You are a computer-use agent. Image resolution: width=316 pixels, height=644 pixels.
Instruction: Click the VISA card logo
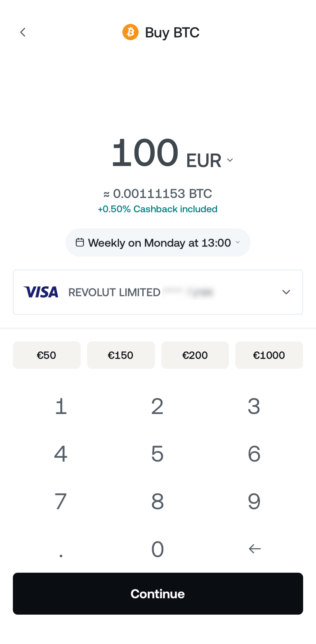coord(41,292)
